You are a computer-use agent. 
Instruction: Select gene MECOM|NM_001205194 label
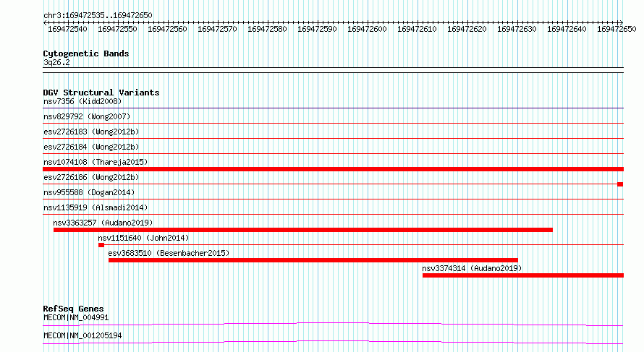[82, 335]
